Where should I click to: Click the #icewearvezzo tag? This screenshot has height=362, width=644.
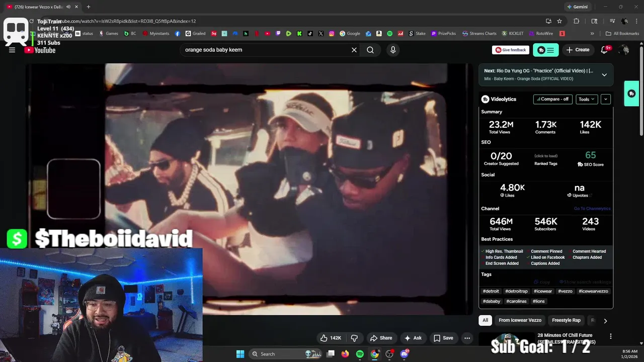pos(593,291)
